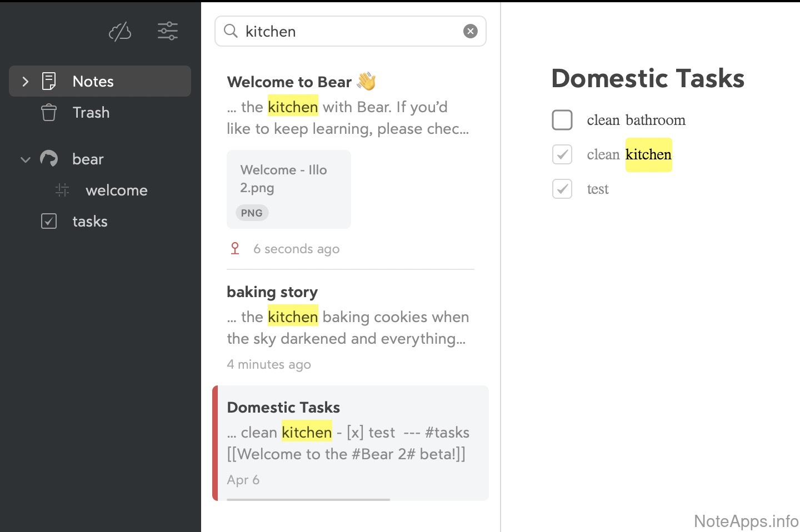Expand the Notes section chevron
Screen dimensions: 800x532
(25, 82)
